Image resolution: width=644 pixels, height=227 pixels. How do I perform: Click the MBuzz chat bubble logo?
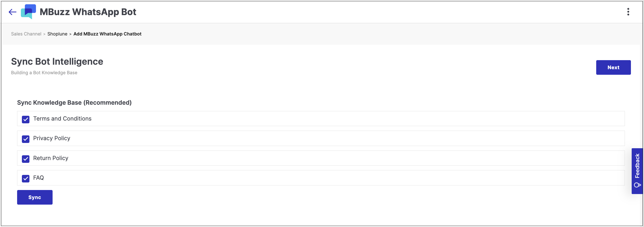[28, 12]
